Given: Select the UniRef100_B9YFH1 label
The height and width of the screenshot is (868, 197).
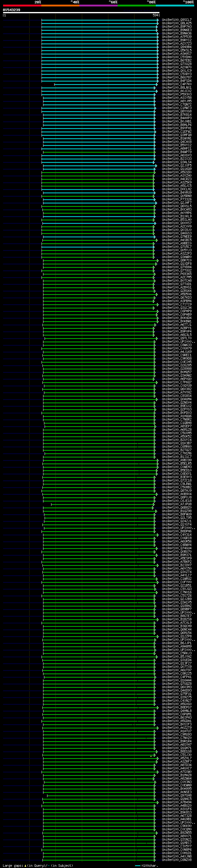Looking at the screenshot, I should tap(177, 128).
